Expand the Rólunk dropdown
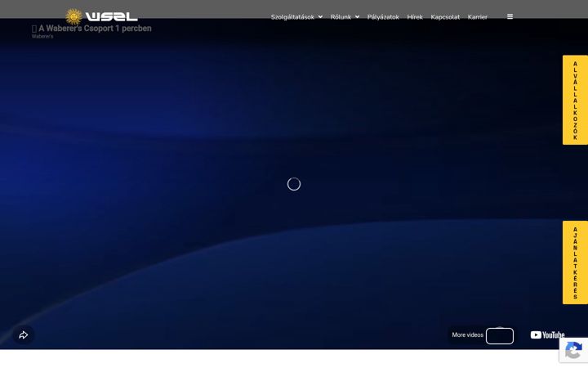588x368 pixels. tap(345, 17)
